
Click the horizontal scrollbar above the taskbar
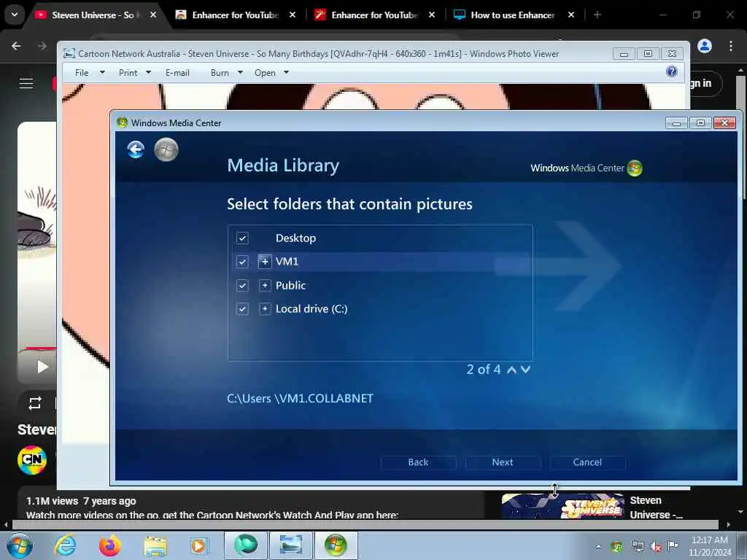point(365,525)
